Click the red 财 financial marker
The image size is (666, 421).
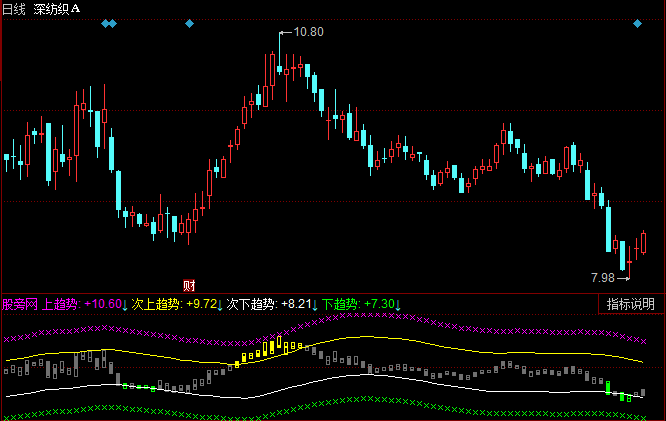(187, 284)
